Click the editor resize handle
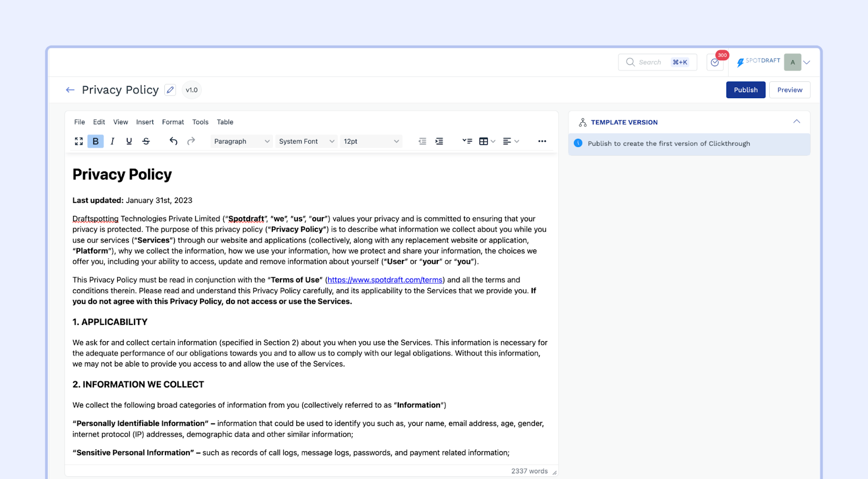868x479 pixels. pyautogui.click(x=554, y=472)
